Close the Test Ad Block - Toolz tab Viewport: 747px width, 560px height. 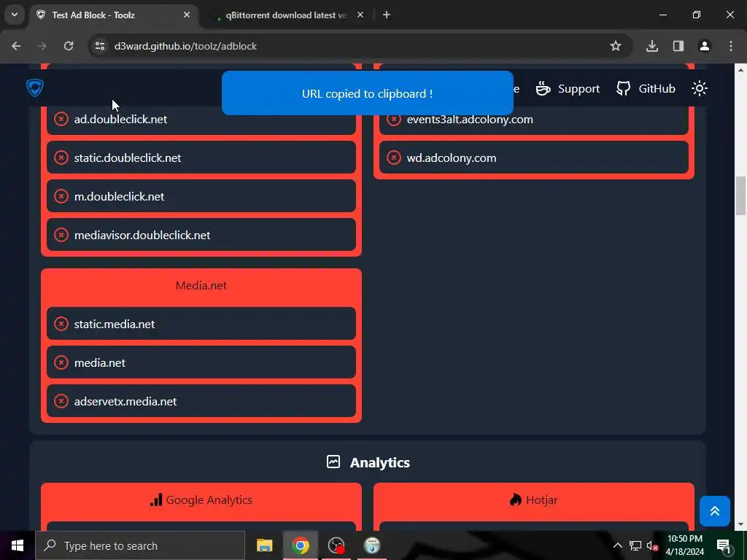[187, 15]
